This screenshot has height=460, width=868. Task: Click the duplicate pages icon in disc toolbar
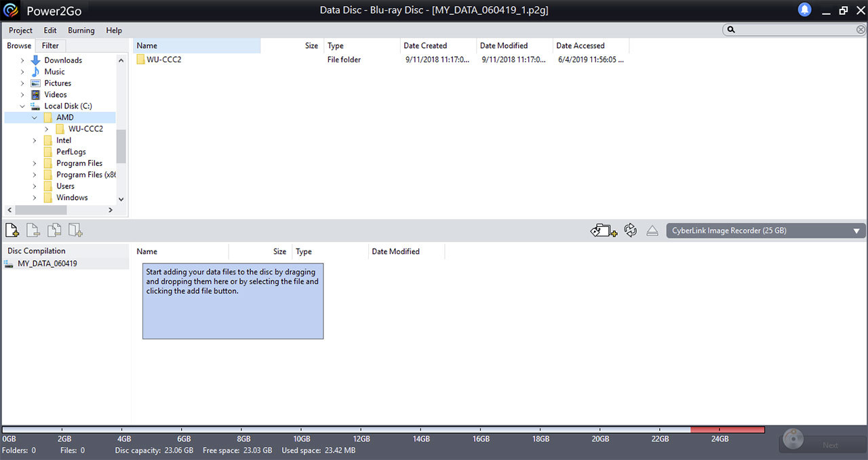pyautogui.click(x=54, y=230)
